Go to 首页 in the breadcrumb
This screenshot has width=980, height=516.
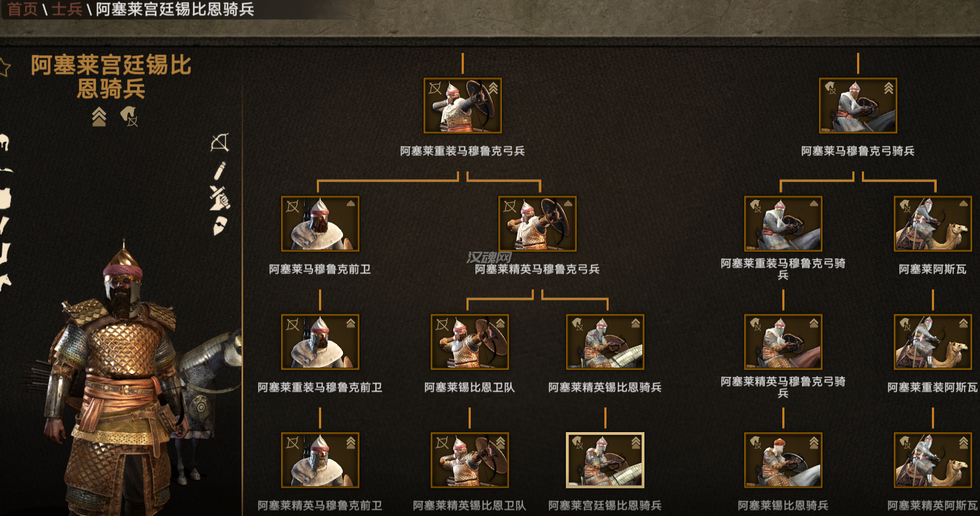click(22, 9)
